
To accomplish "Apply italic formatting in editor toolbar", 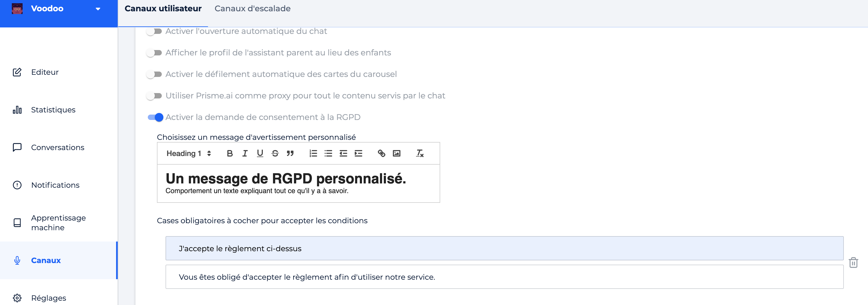I will tap(245, 154).
